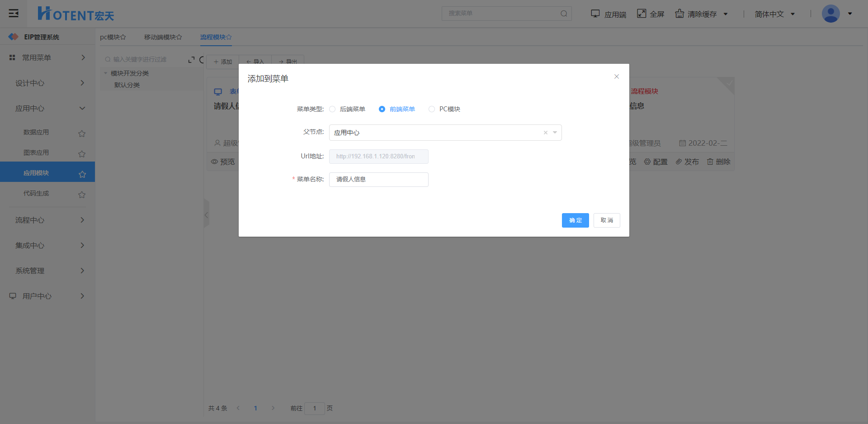Choose the PC模块 radio button
The image size is (868, 424).
coord(432,109)
